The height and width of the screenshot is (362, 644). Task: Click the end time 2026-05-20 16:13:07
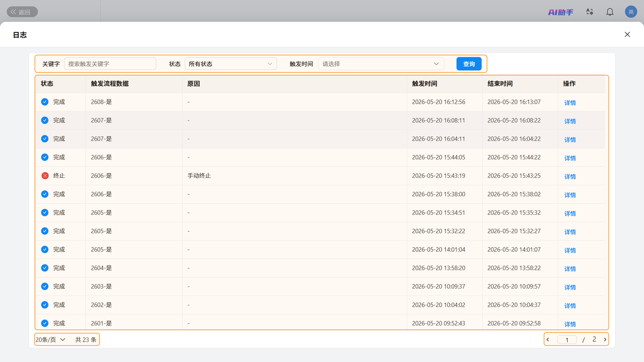(x=514, y=102)
